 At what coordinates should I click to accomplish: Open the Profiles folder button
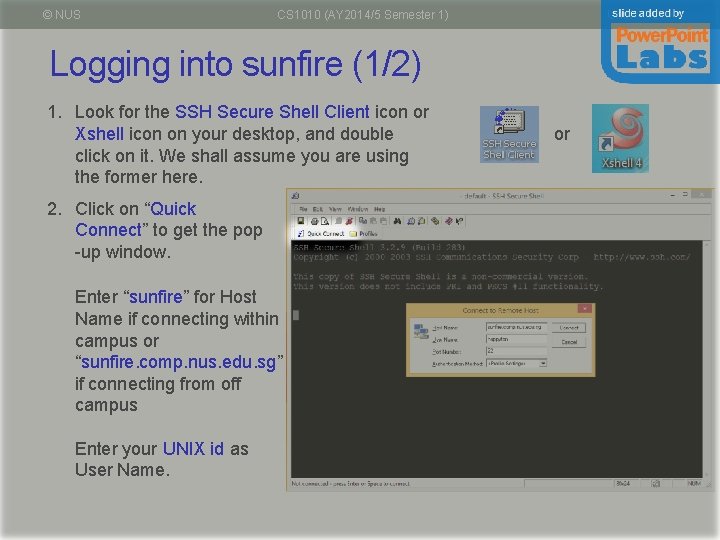[x=363, y=234]
